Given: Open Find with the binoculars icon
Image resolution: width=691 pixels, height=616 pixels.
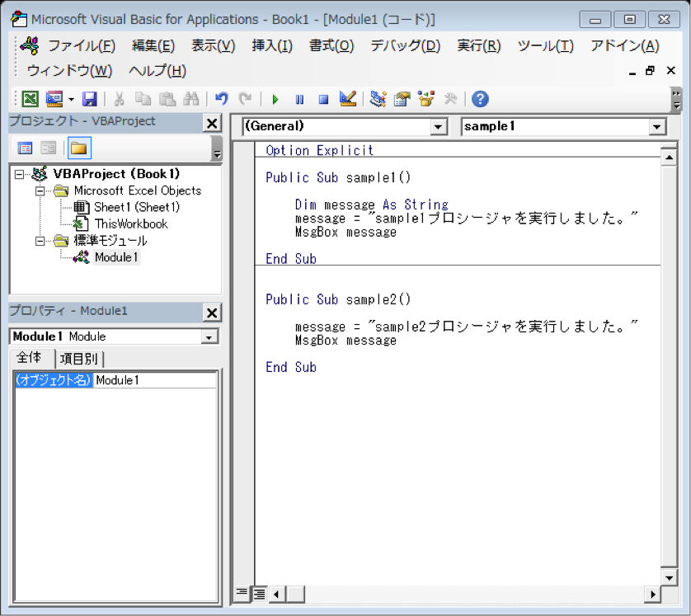Looking at the screenshot, I should 190,99.
